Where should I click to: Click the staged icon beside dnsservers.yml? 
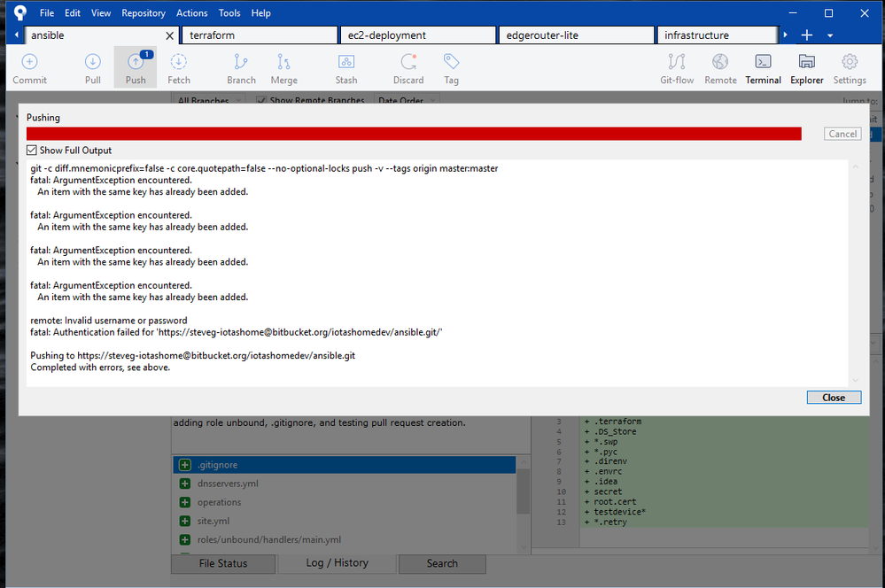pos(184,484)
